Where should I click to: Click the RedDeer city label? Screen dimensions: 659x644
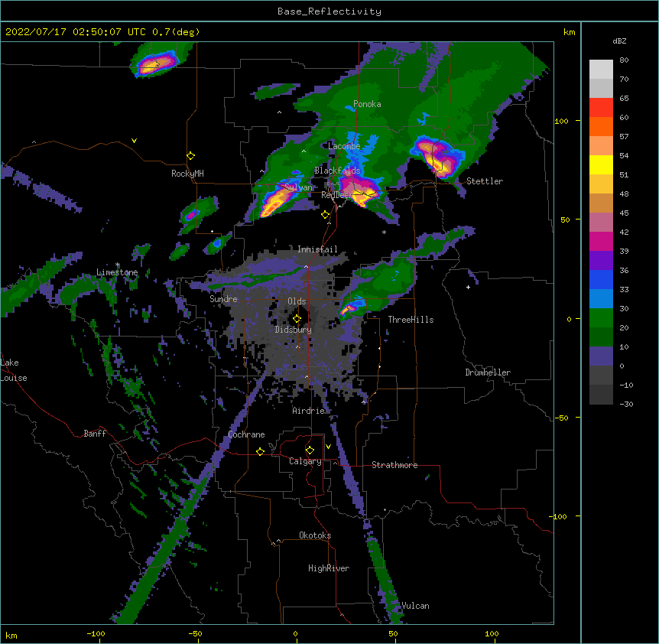tap(337, 194)
